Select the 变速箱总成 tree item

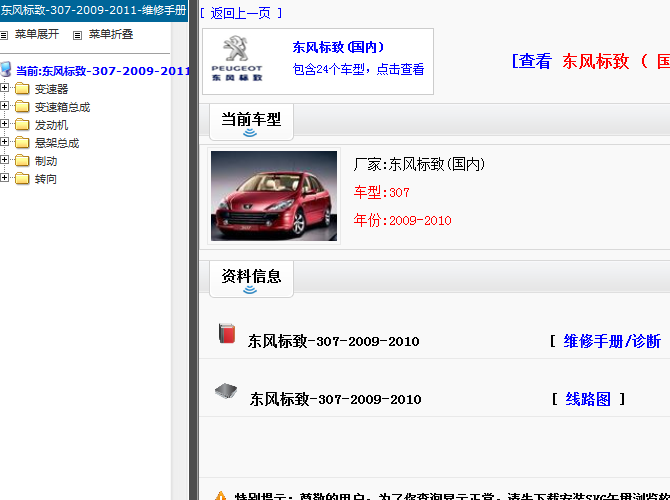(x=62, y=107)
